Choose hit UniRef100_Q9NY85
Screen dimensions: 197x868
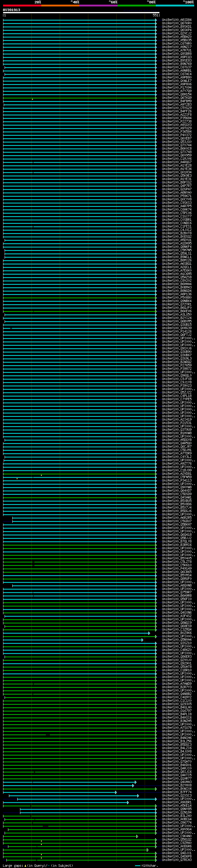tap(176, 809)
